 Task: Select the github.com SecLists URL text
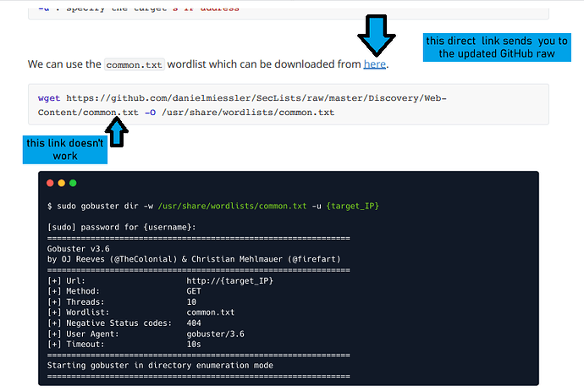[x=242, y=106]
